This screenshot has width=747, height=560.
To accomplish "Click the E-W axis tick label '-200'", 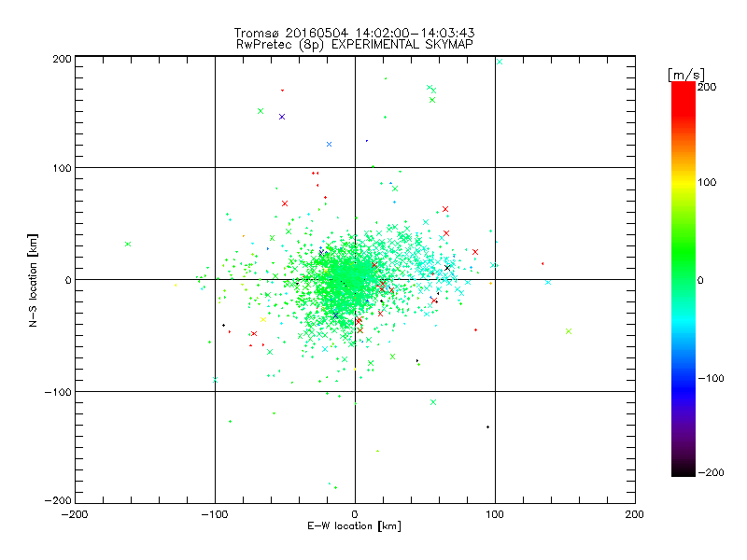I will point(75,514).
